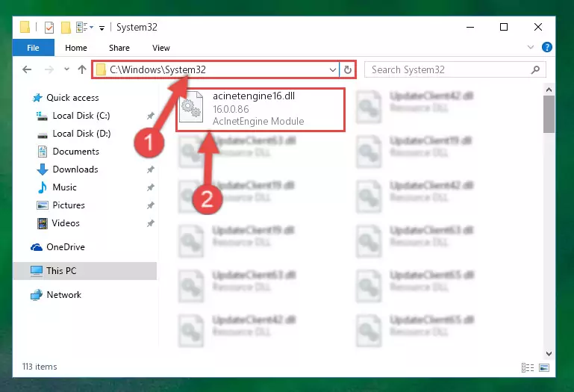Click the This PC monitor icon
The image size is (574, 392).
37,271
